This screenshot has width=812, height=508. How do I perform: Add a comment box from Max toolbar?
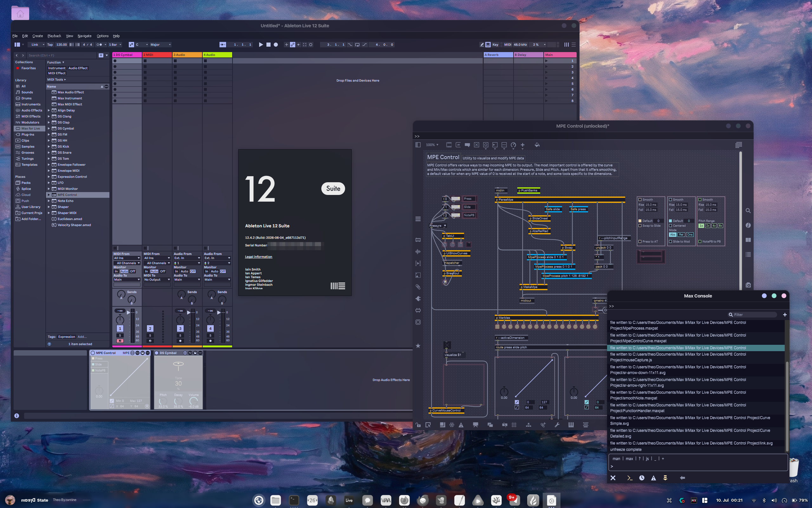pos(467,145)
